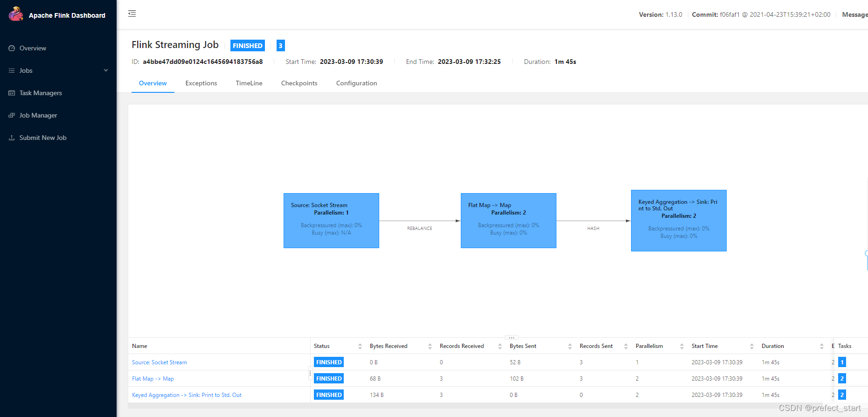Select the Flat Map -> Map graph node
The height and width of the screenshot is (417, 868).
coord(508,221)
